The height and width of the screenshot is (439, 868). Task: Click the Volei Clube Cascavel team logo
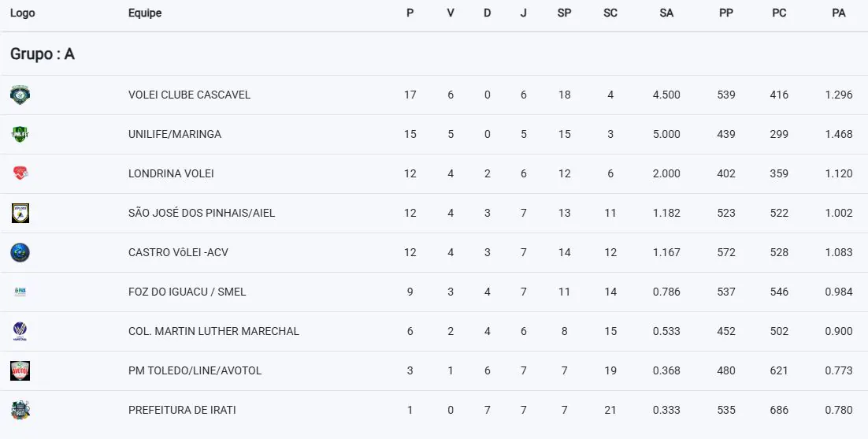coord(20,95)
